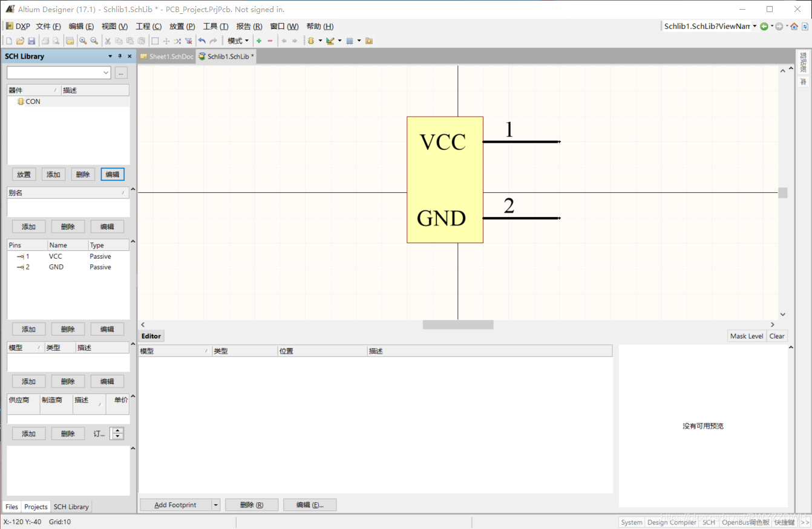Screen dimensions: 812x529
Task: Select the dashed rectangle selection tool
Action: (x=155, y=41)
